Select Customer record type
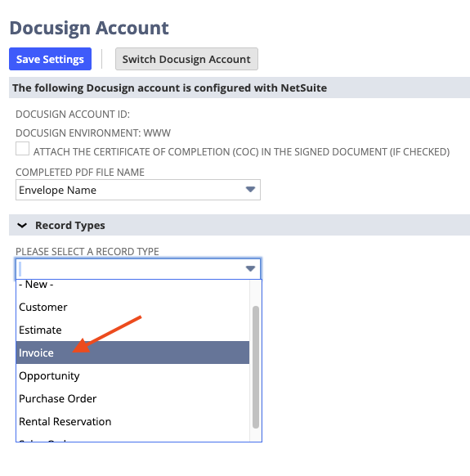This screenshot has height=476, width=470. 132,307
